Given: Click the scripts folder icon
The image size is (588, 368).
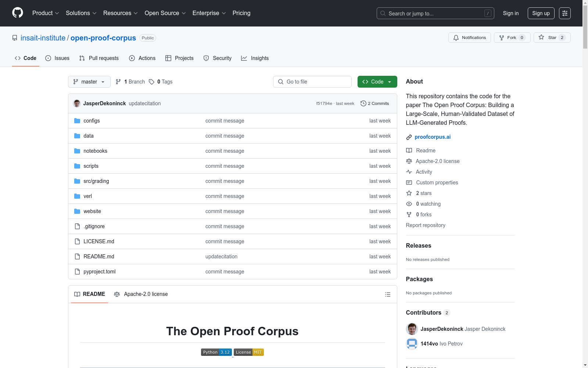Looking at the screenshot, I should tap(77, 166).
